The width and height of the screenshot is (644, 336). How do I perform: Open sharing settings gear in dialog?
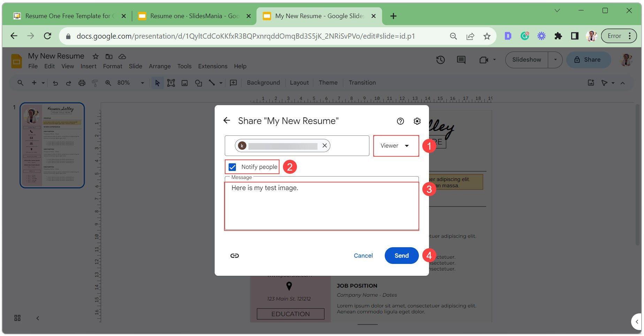click(x=417, y=121)
